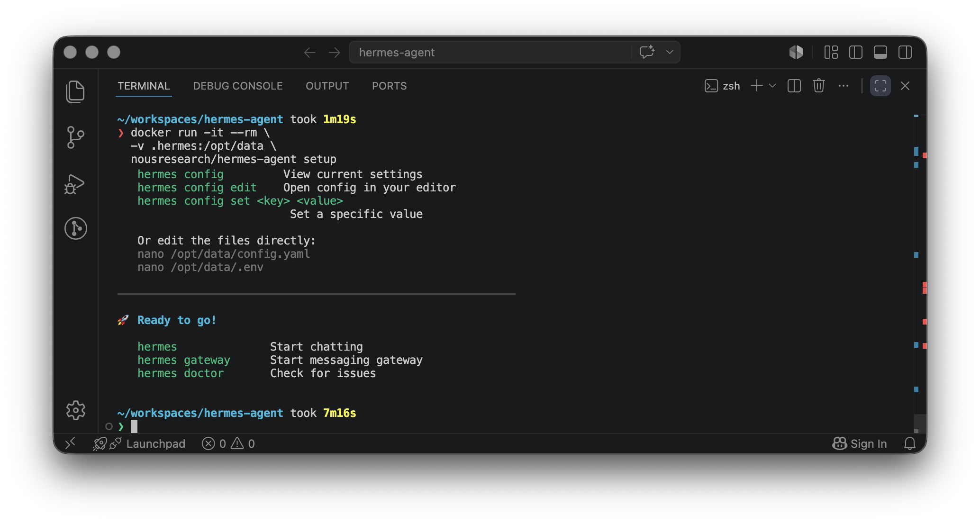Open the Run and Debug view

(x=74, y=184)
